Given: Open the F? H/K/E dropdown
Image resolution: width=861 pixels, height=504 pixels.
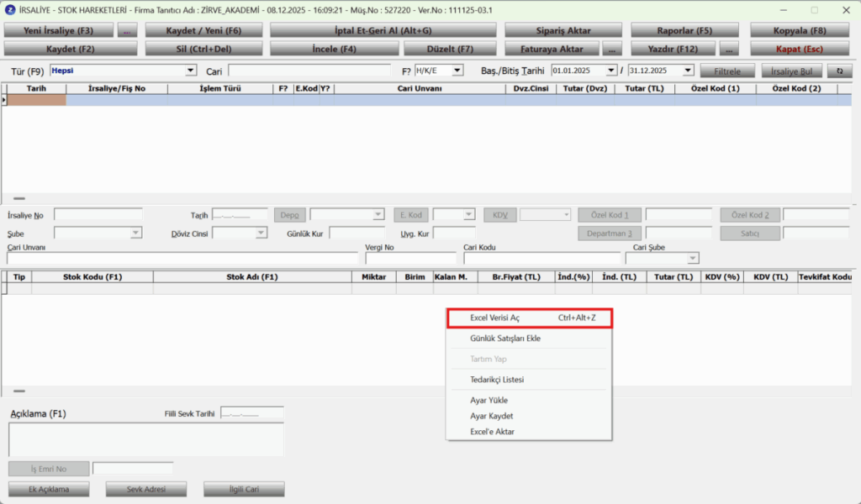Looking at the screenshot, I should tap(457, 71).
